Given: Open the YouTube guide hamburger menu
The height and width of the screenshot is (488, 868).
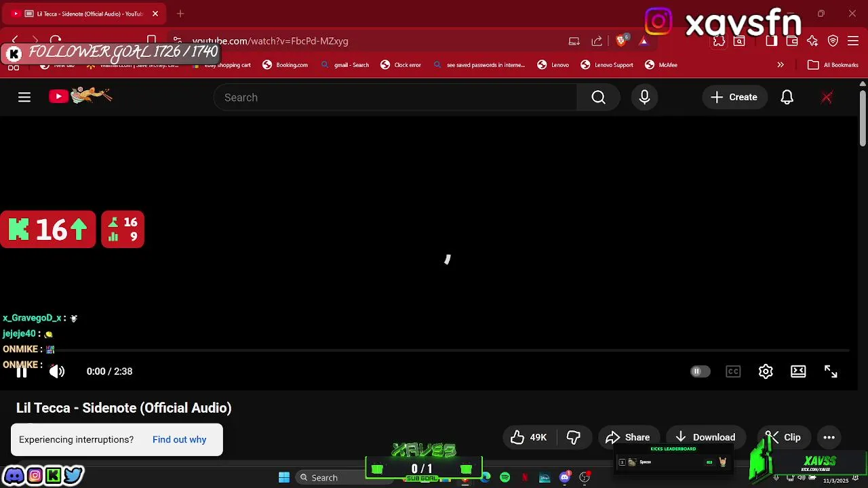Looking at the screenshot, I should click(x=24, y=98).
